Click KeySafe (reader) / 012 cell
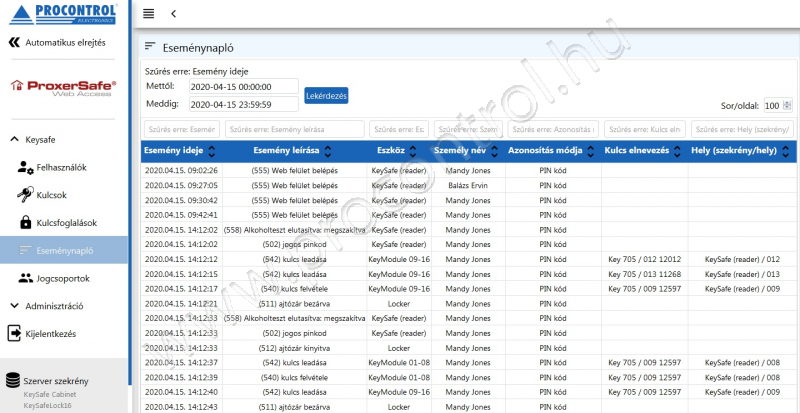Viewport: 800px width, 413px height. (x=742, y=259)
